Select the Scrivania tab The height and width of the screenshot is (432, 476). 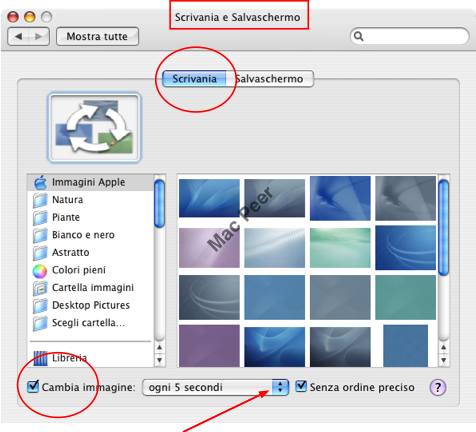point(194,79)
